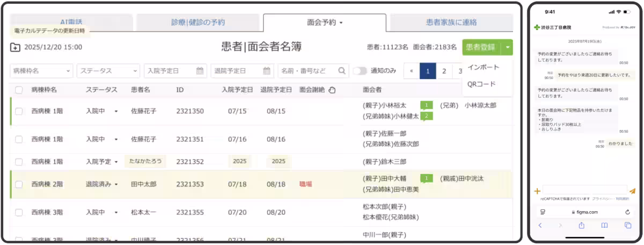Check the select-all checkbox in table header
The height and width of the screenshot is (245, 644).
pyautogui.click(x=19, y=90)
